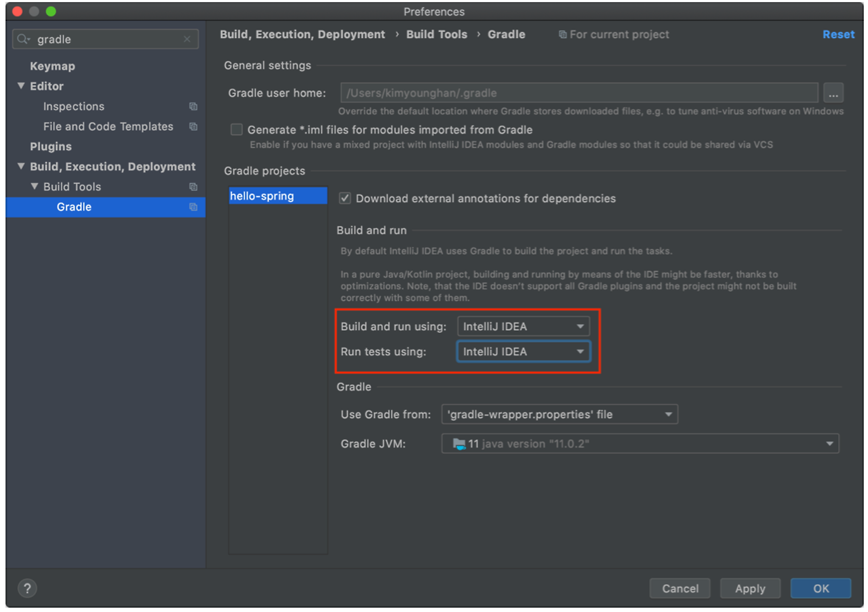The image size is (868, 612).
Task: Clear the gradle search using the x icon
Action: point(187,39)
